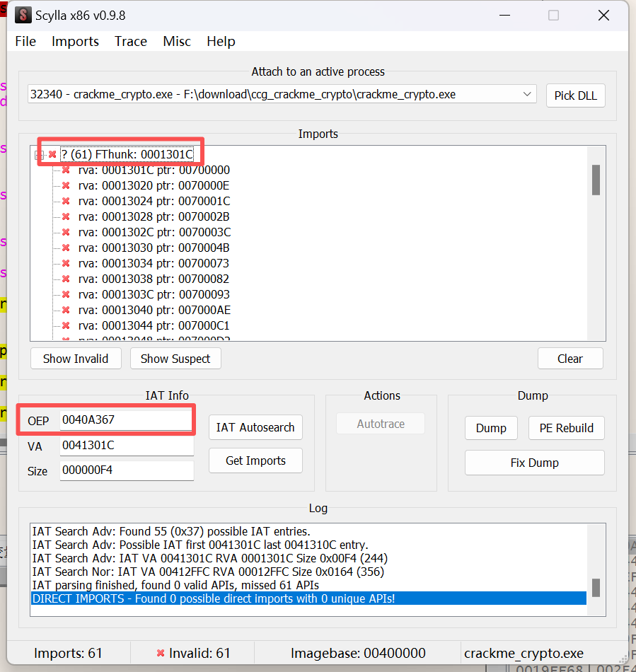Click the OEP address input field
The height and width of the screenshot is (672, 636).
tap(126, 419)
